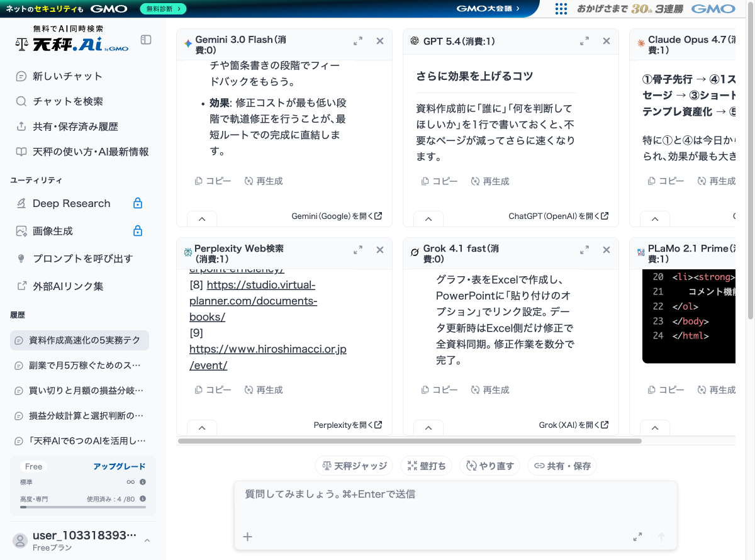Collapse the GPT 5.4 panel with chevron
This screenshot has width=755, height=560.
pos(428,219)
